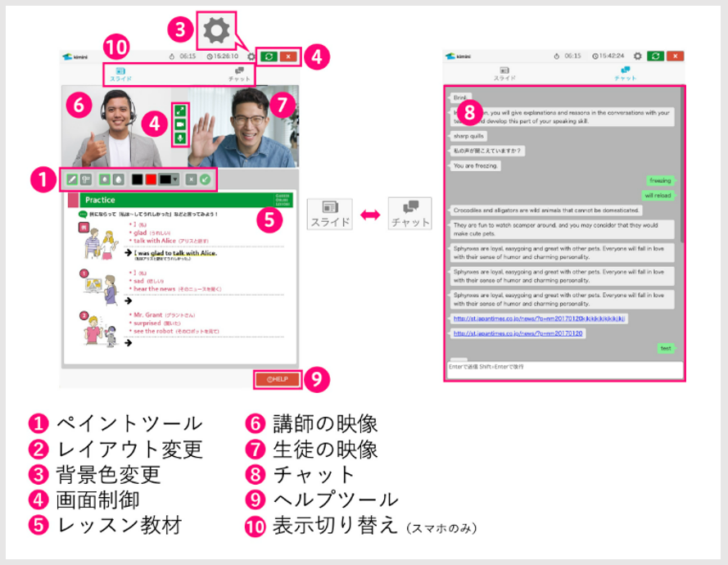Image resolution: width=728 pixels, height=565 pixels.
Task: Select the pen tool in paint toolbar
Action: click(x=72, y=179)
